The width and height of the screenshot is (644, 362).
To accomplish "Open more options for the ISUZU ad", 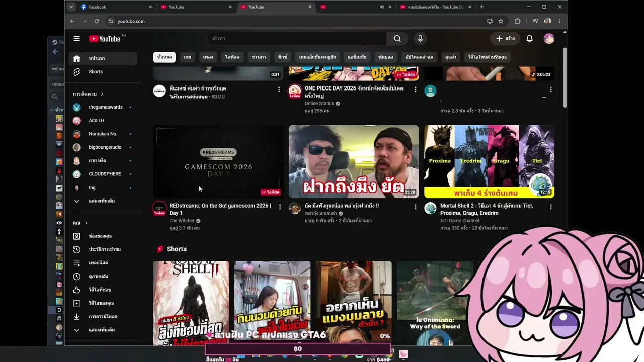I will pos(279,89).
